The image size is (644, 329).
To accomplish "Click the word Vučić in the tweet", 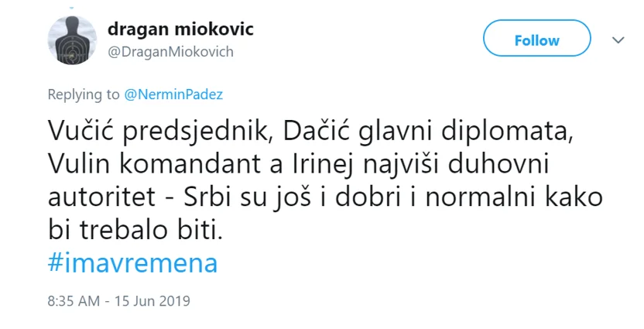I will (x=81, y=131).
